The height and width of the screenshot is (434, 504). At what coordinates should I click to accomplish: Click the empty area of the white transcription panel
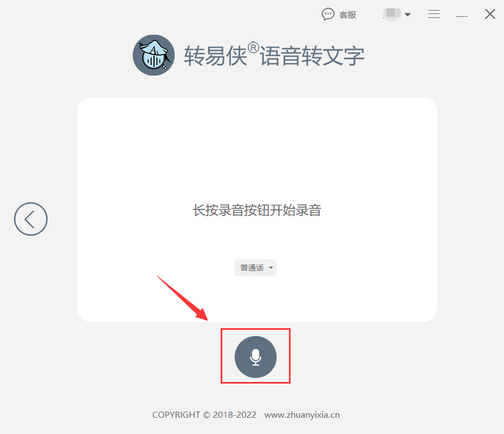pos(257,144)
